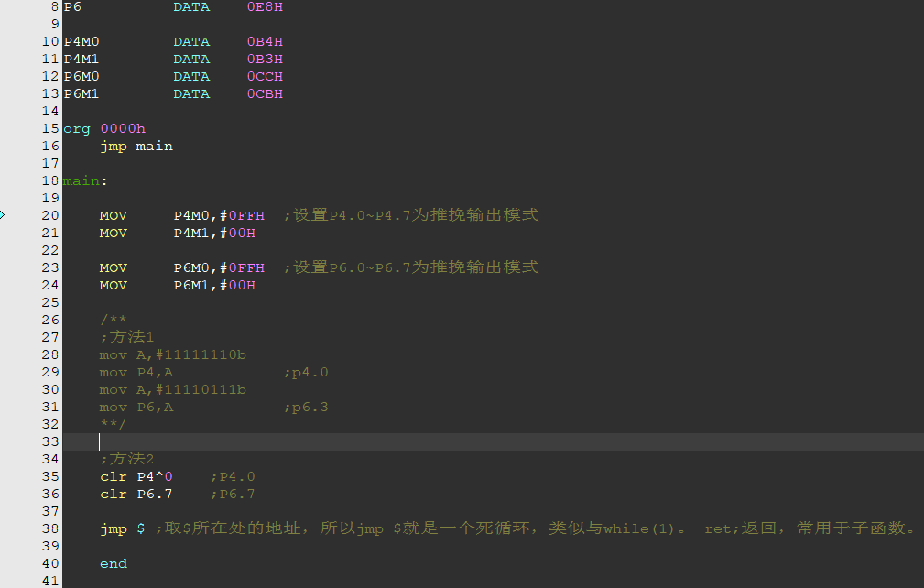Click the MOV instruction on line 23
924x588 pixels.
tap(114, 268)
